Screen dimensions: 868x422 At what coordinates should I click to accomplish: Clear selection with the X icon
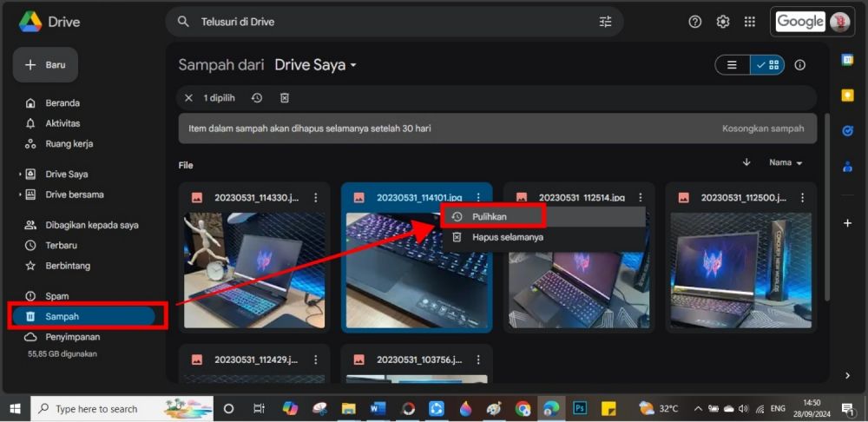point(188,98)
